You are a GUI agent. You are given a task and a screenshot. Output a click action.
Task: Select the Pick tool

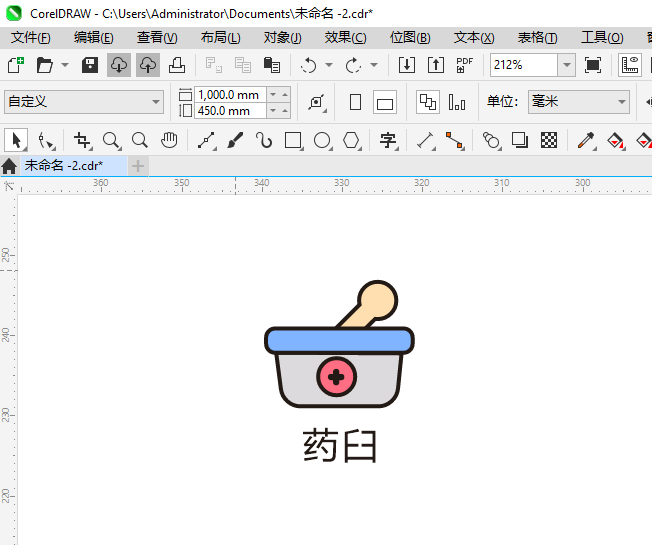pos(16,140)
